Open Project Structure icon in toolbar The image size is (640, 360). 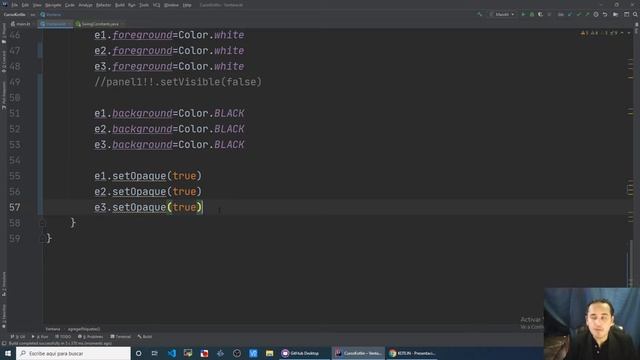616,14
